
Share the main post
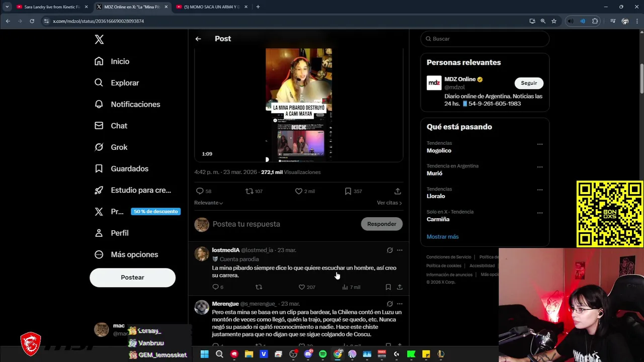pos(397,191)
